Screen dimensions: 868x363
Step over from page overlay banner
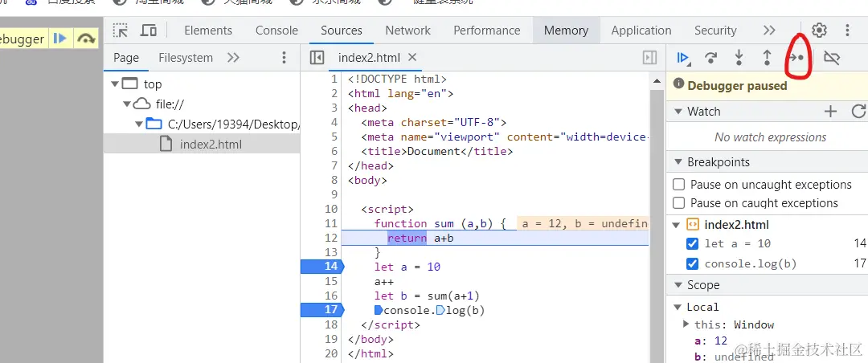(x=86, y=39)
